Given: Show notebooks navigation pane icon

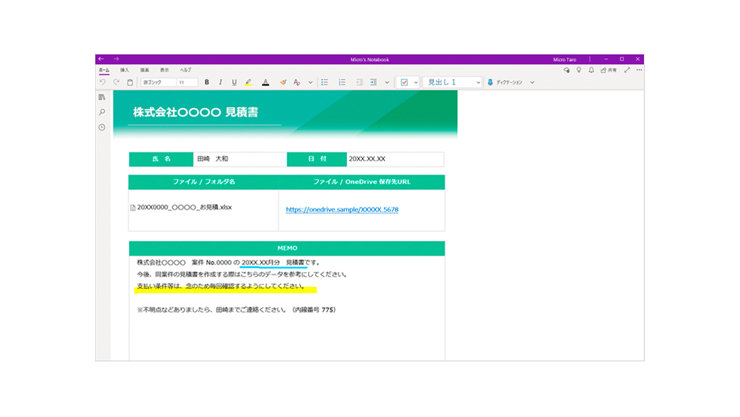Looking at the screenshot, I should click(102, 97).
